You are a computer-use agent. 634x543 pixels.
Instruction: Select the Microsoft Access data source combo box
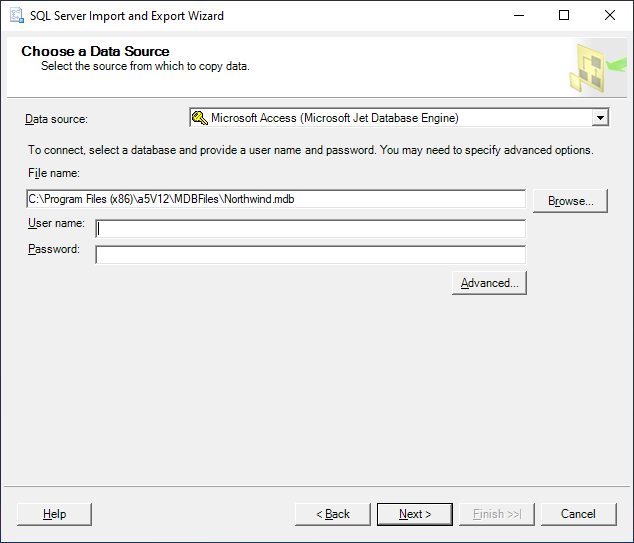pos(399,118)
